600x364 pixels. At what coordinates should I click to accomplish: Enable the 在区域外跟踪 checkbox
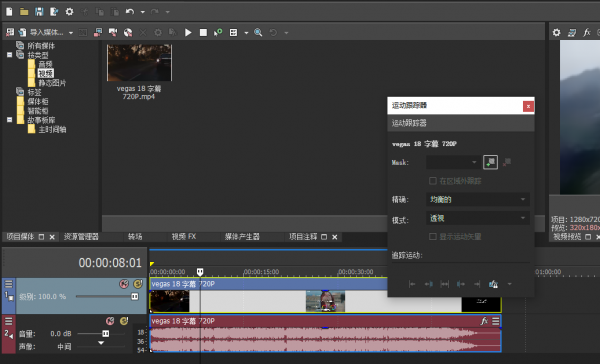[x=433, y=181]
